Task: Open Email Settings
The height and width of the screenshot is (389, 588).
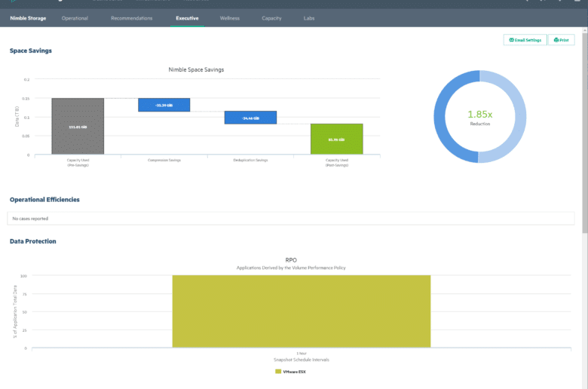Action: (x=525, y=40)
